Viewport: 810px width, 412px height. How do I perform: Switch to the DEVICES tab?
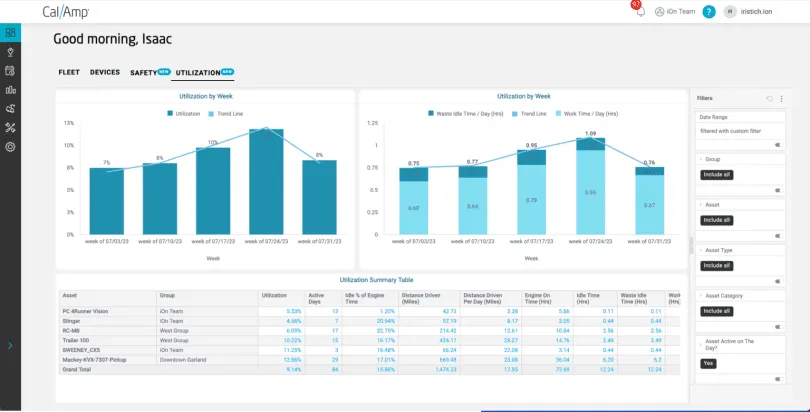(x=105, y=72)
